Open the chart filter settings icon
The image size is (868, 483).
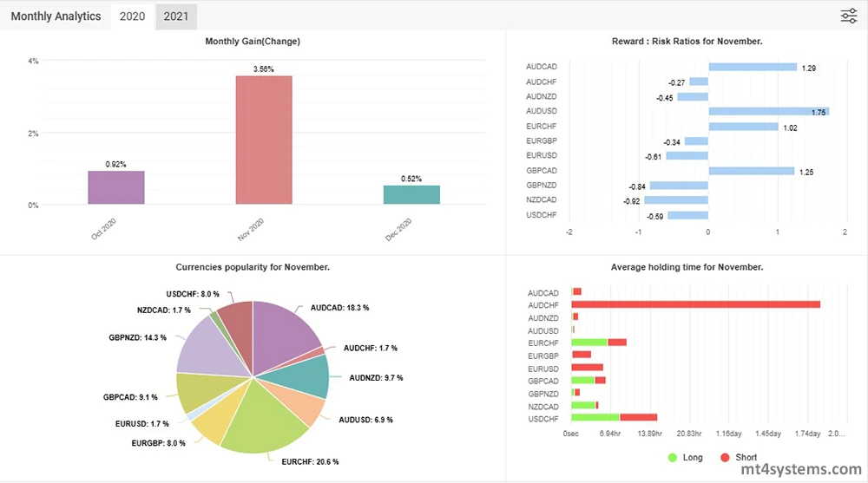point(848,16)
